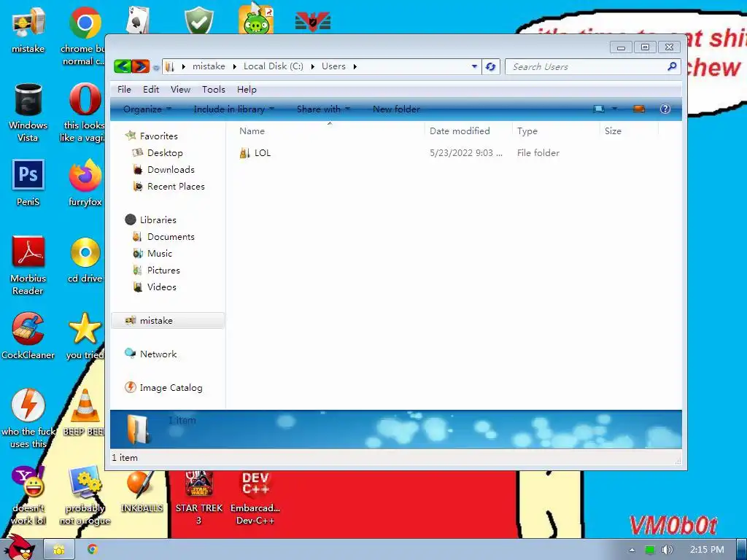Open the Pictures library
The image size is (747, 560).
[x=163, y=270]
